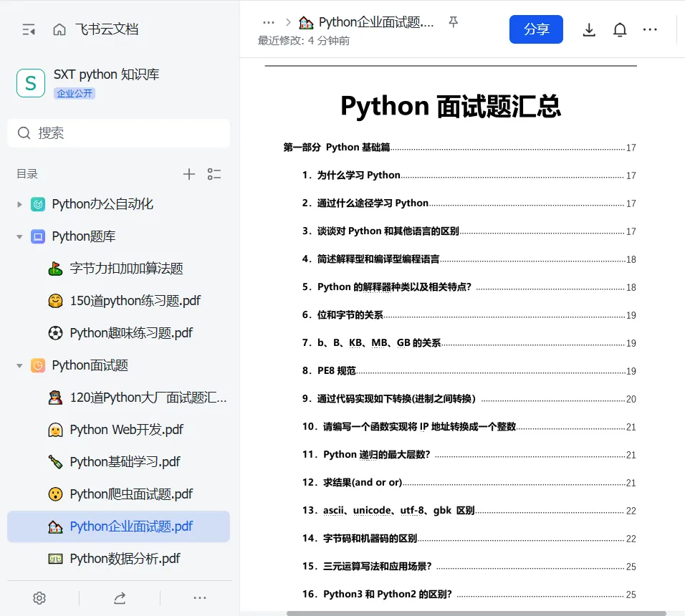Focus the 搜索 search input field

118,133
